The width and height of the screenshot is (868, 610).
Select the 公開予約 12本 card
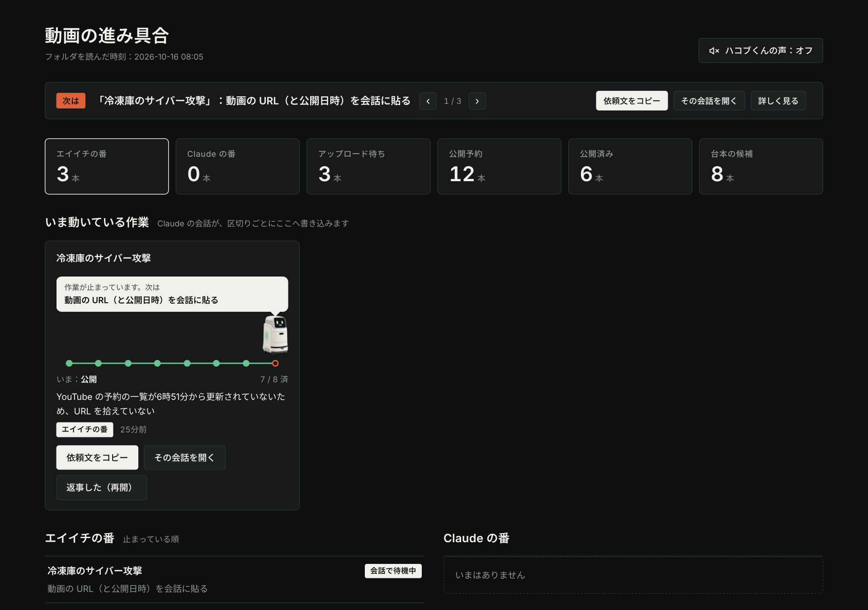(x=499, y=166)
